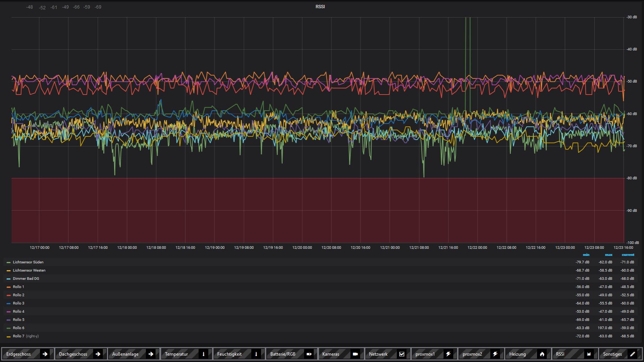
Task: Click the 12/17 00:00 x-axis label
Action: click(39, 248)
